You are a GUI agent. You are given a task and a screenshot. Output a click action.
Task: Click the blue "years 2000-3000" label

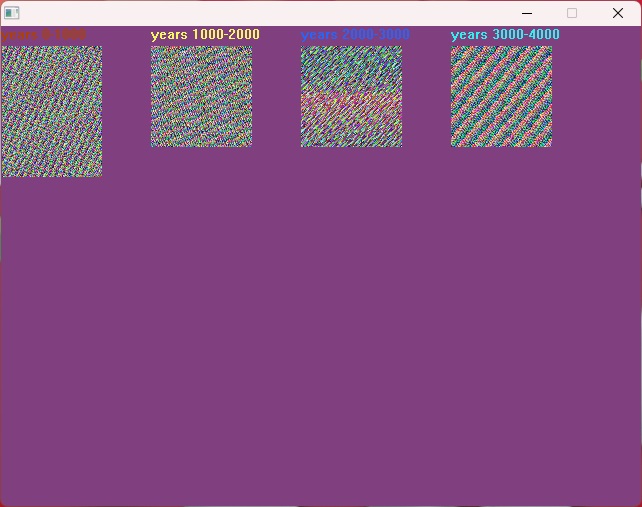click(355, 34)
